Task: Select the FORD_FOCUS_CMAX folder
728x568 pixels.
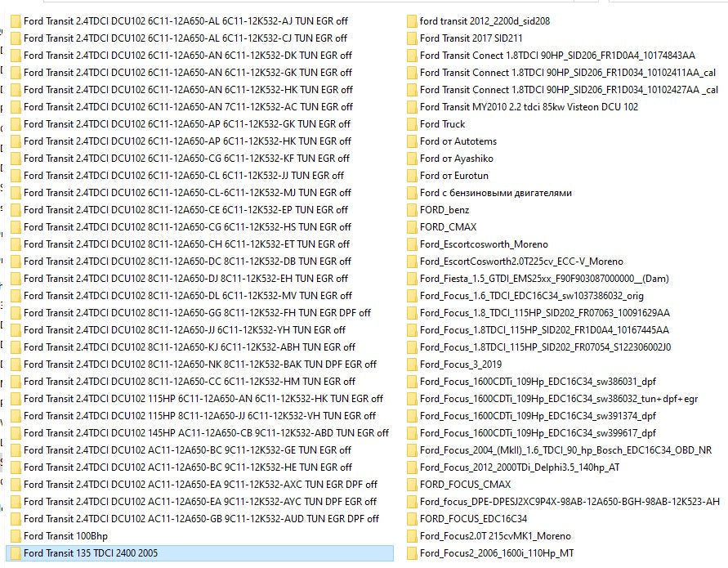Action: [465, 485]
